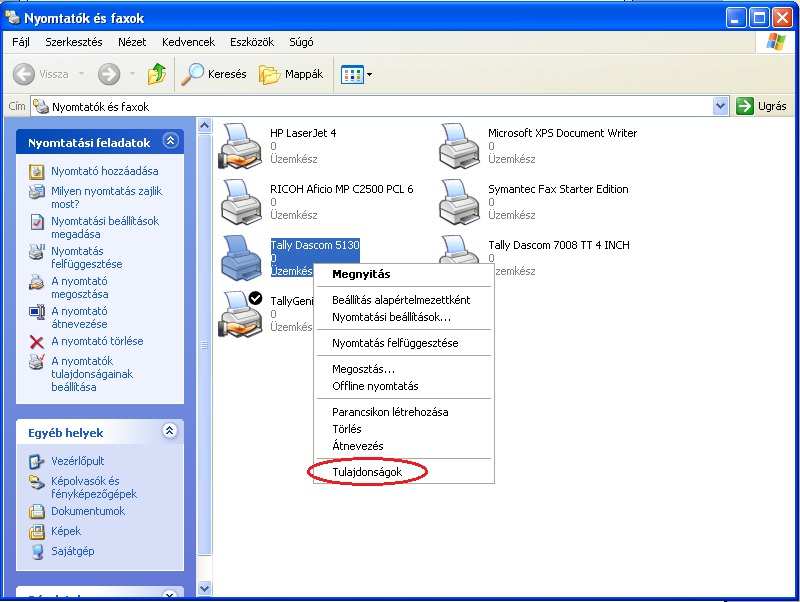Choose Átnevezés in the context menu

point(404,446)
